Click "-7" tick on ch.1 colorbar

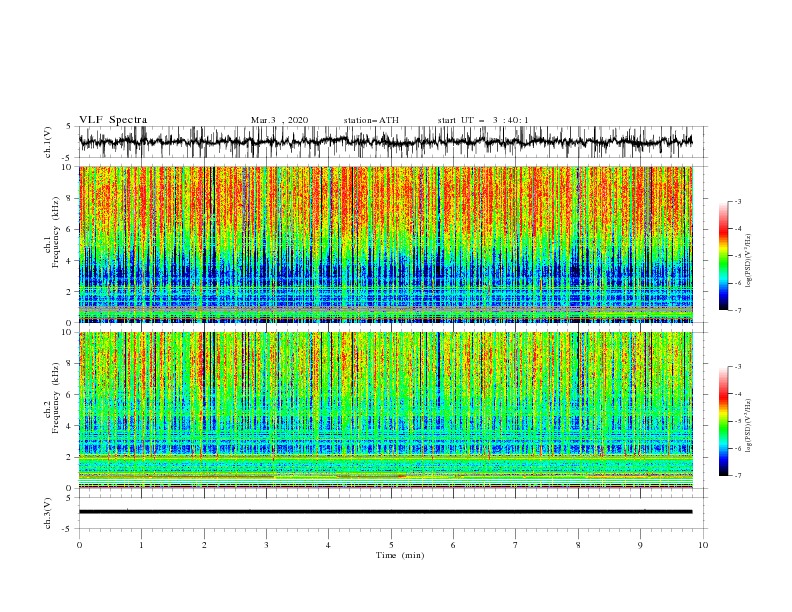[737, 310]
